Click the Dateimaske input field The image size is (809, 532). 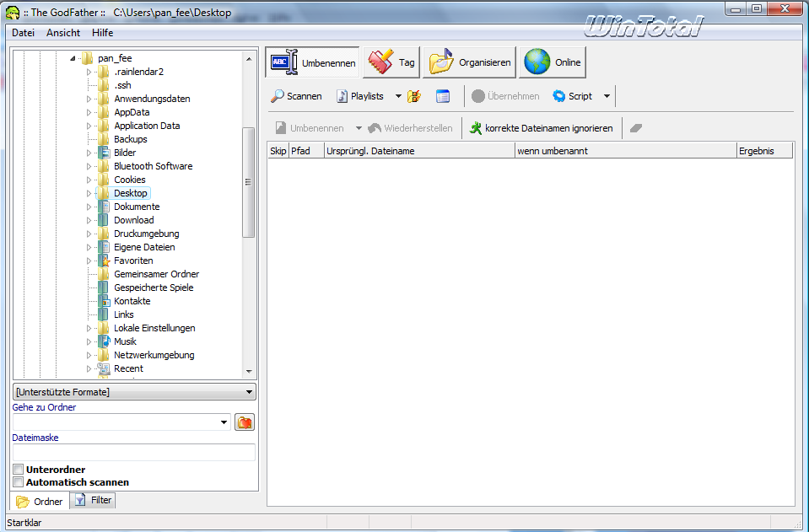click(x=134, y=452)
